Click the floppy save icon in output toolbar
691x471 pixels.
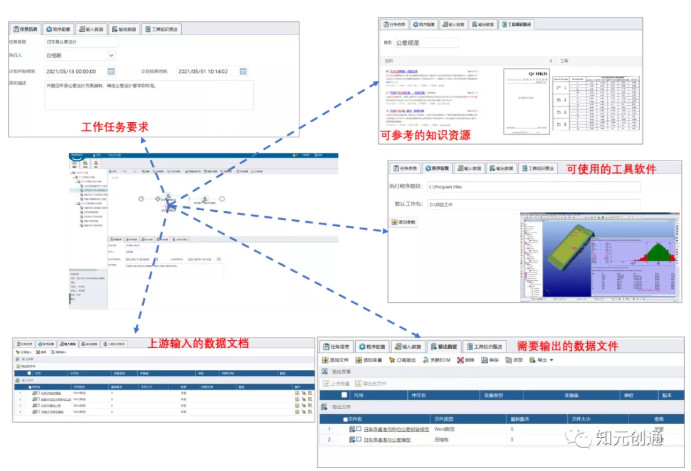(484, 360)
